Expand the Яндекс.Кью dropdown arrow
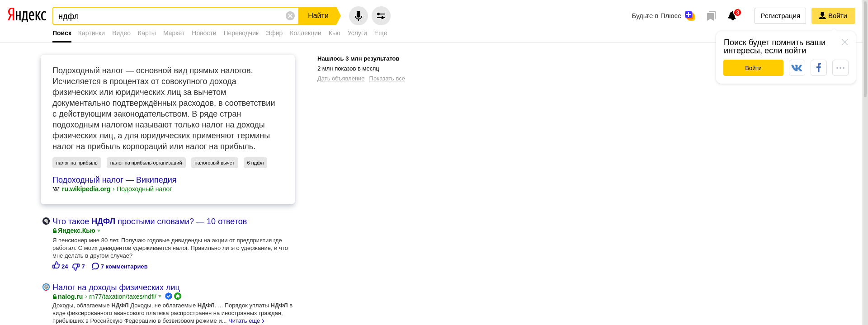868x325 pixels. (x=99, y=231)
